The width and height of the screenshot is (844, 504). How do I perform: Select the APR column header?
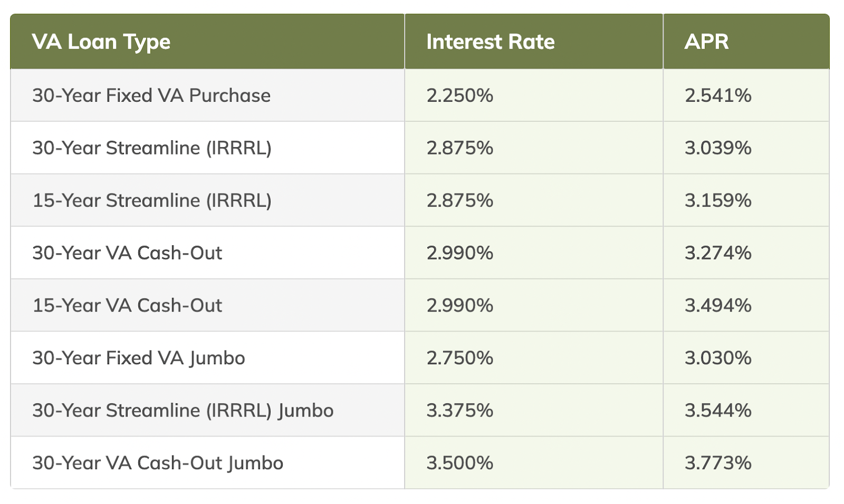click(706, 42)
